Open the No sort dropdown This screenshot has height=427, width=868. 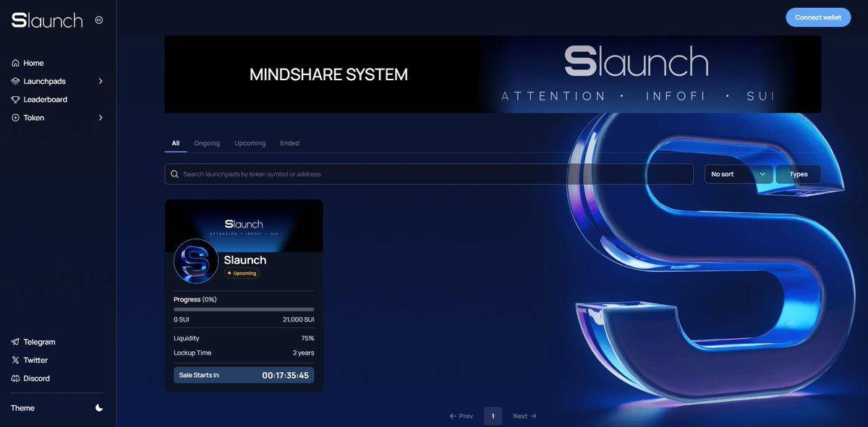click(x=737, y=173)
